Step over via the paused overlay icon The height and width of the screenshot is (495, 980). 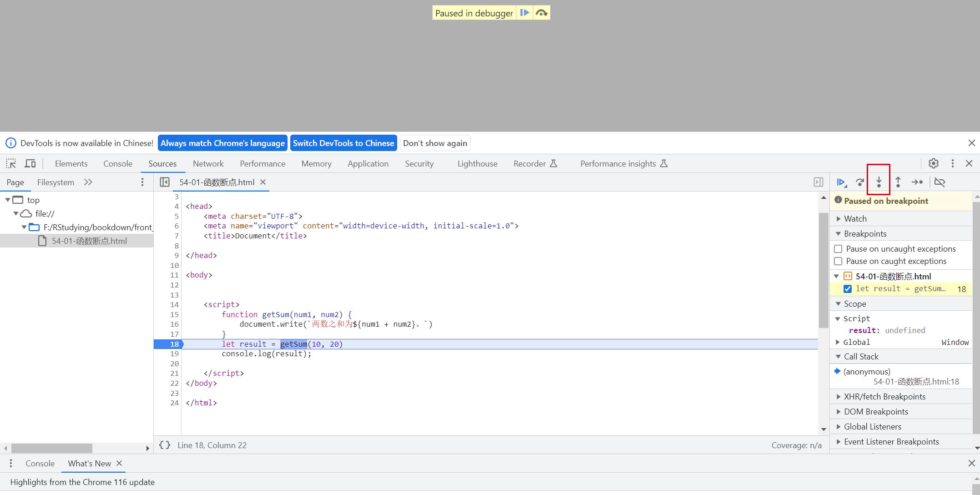tap(541, 13)
